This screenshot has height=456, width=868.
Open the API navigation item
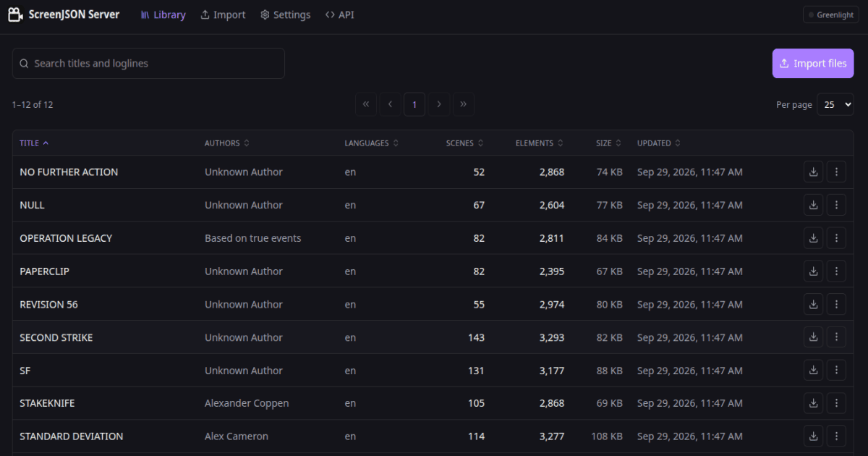click(x=339, y=14)
